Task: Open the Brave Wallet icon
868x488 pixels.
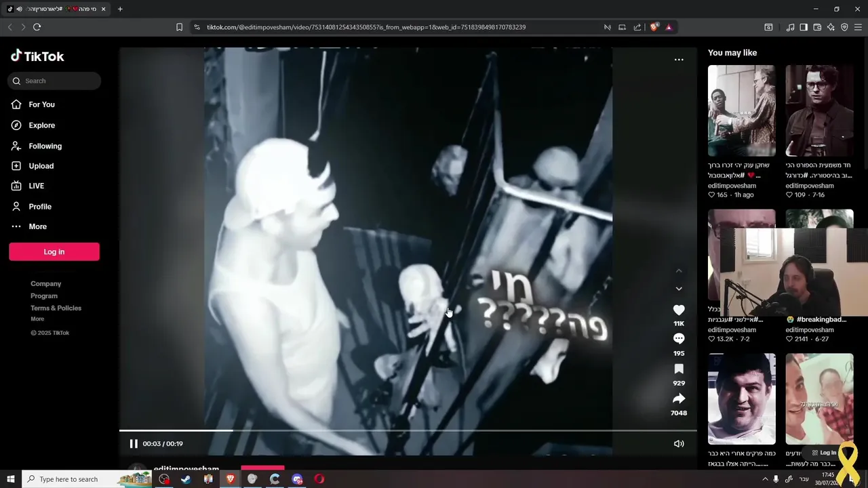Action: (x=817, y=27)
